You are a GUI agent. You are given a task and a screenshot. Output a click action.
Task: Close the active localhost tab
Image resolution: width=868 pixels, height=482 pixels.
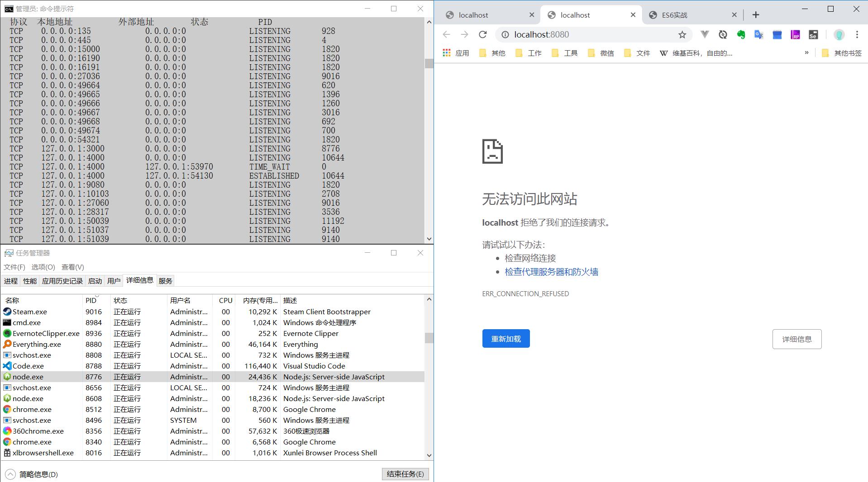[x=633, y=15]
